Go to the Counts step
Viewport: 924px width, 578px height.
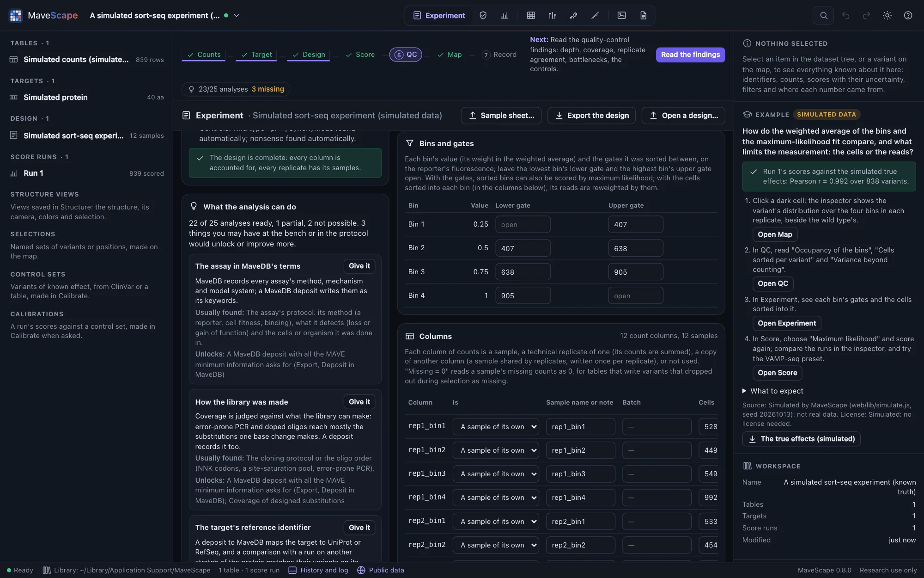[x=204, y=55]
